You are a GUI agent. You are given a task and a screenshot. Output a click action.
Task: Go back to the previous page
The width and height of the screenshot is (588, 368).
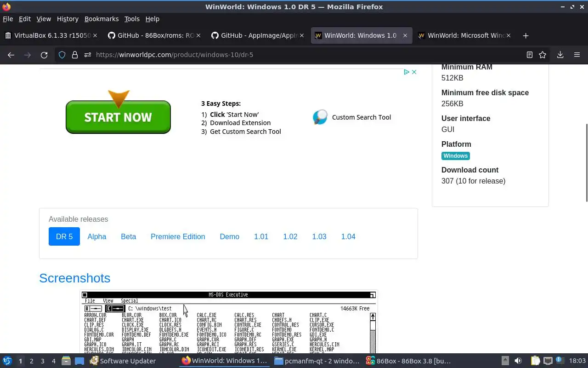coord(11,55)
